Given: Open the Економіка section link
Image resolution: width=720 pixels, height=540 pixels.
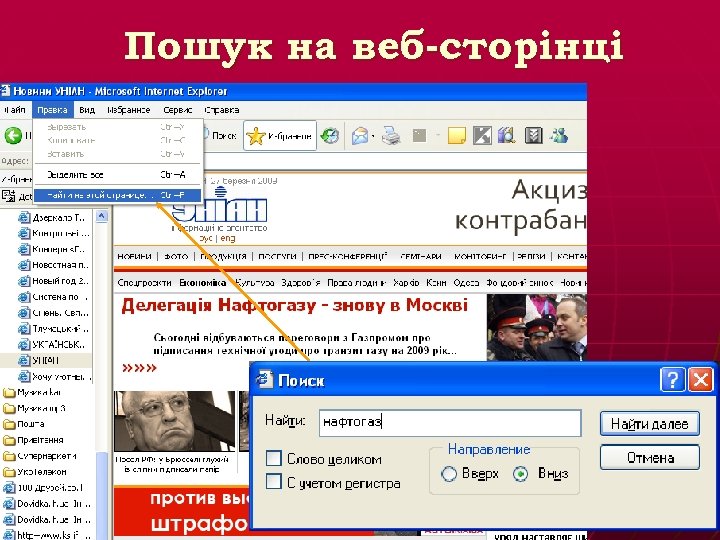Looking at the screenshot, I should [202, 282].
